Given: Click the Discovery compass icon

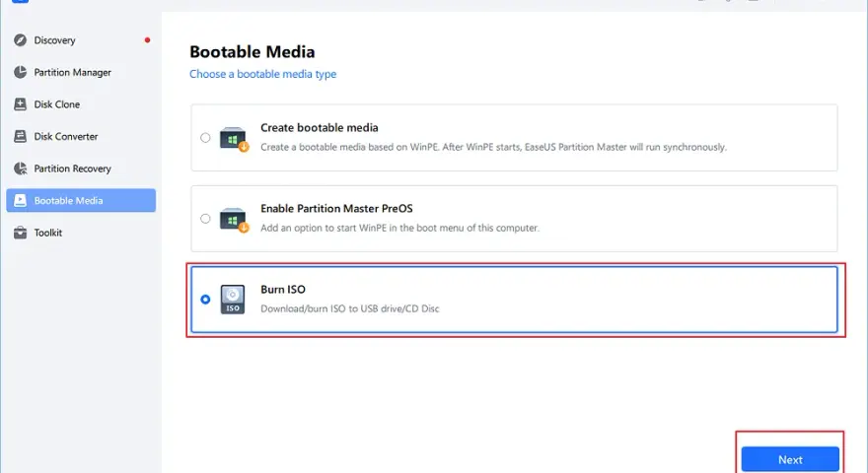Looking at the screenshot, I should pos(21,39).
